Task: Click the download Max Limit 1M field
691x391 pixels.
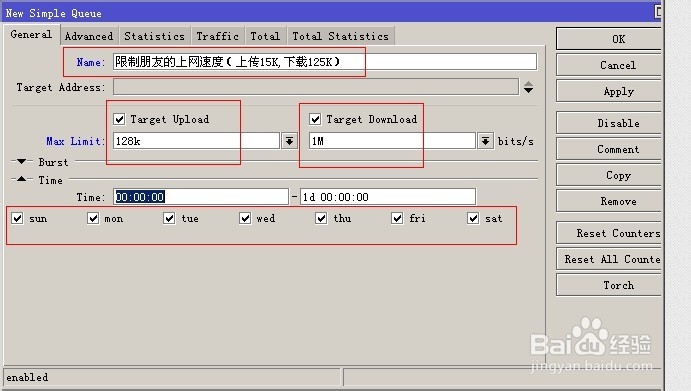Action: 392,141
